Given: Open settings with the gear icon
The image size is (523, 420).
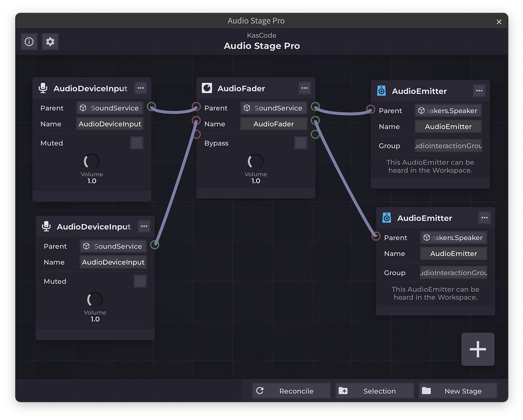Looking at the screenshot, I should (50, 41).
